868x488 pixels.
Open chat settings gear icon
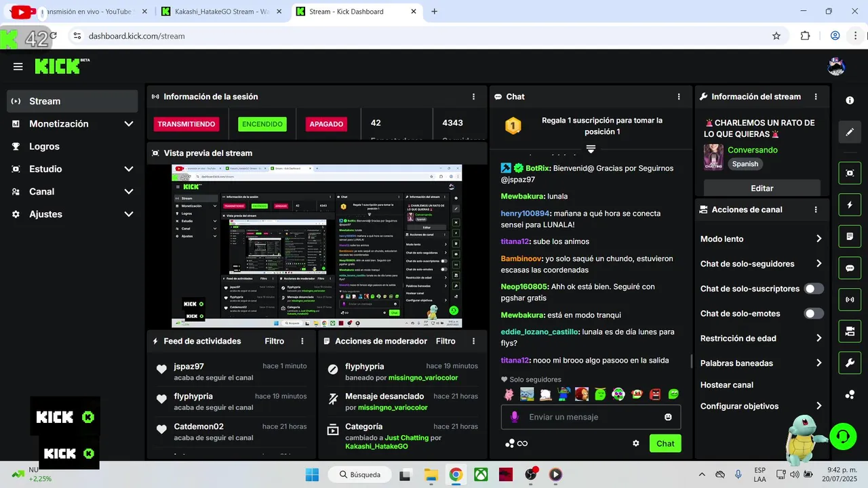pos(636,443)
